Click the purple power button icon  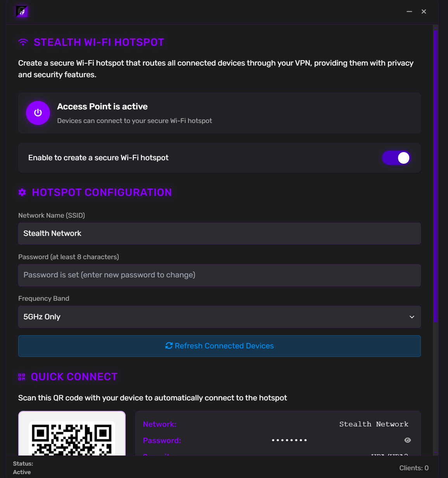click(38, 113)
